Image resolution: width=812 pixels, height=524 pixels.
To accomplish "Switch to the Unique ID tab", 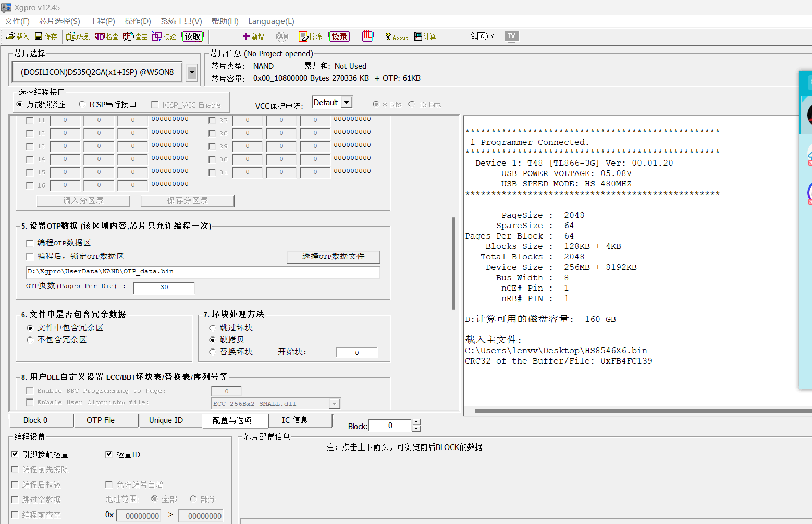I will point(166,420).
